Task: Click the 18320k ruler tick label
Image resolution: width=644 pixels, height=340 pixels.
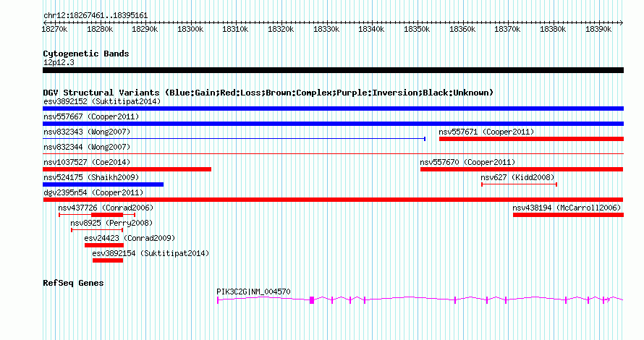Action: click(x=281, y=30)
